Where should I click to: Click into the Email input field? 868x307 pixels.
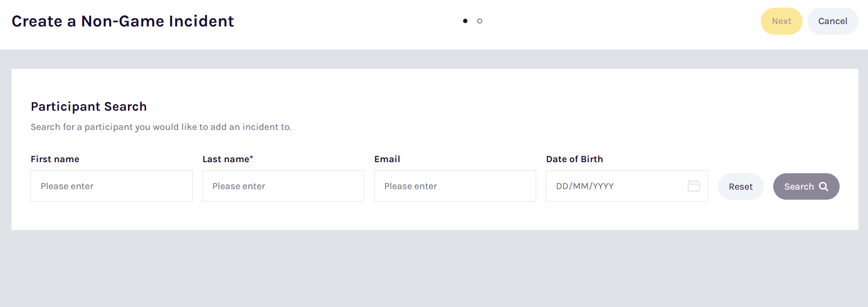455,186
